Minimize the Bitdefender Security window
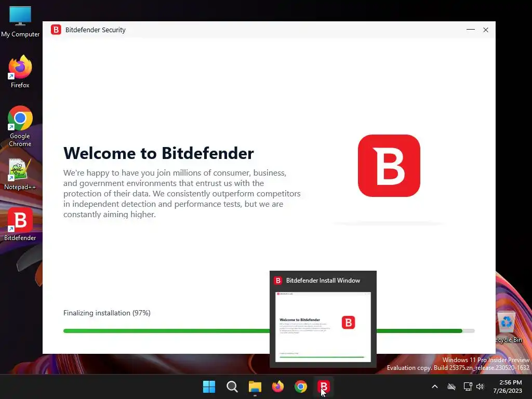Image resolution: width=532 pixels, height=399 pixels. click(471, 30)
